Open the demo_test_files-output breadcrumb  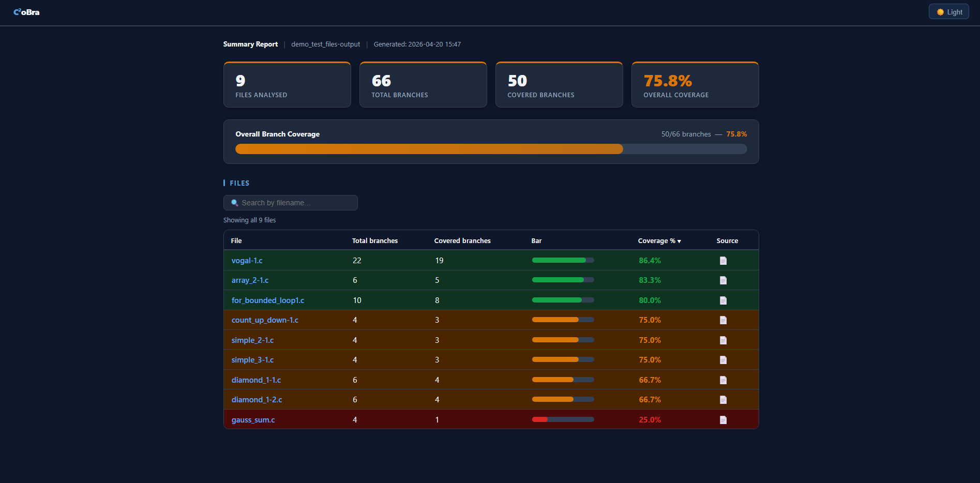click(x=325, y=44)
